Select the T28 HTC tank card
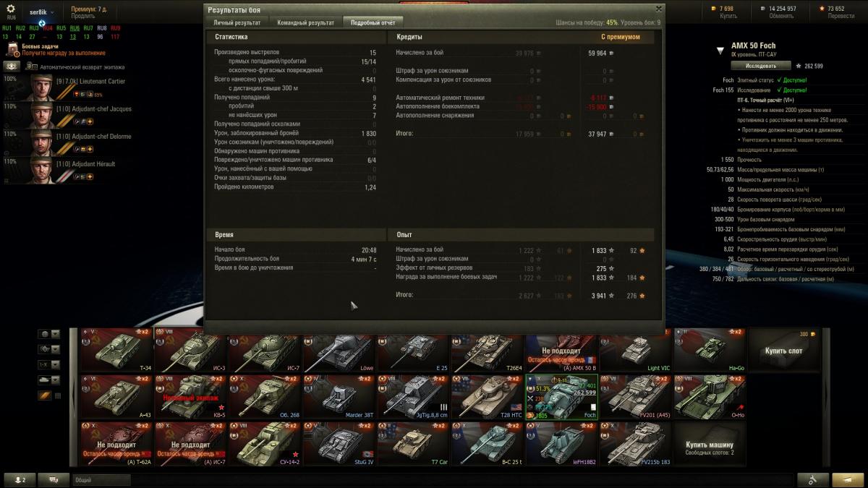The image size is (868, 488). (x=488, y=397)
